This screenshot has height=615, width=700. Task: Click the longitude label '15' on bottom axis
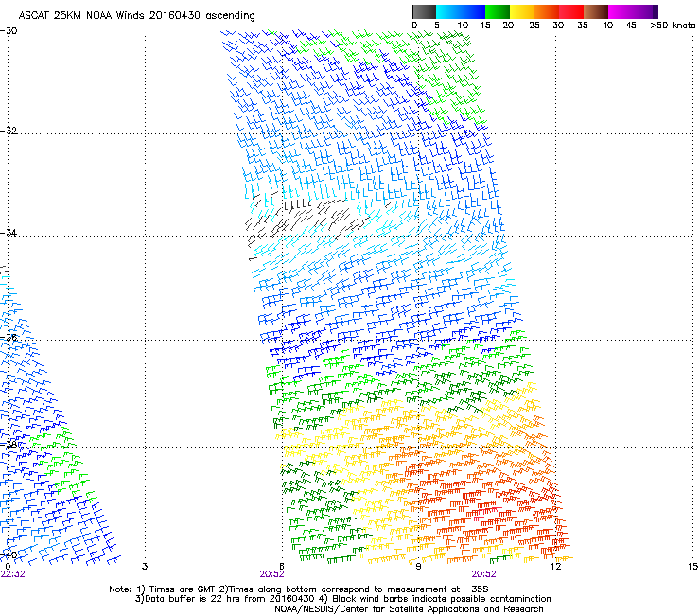(692, 567)
